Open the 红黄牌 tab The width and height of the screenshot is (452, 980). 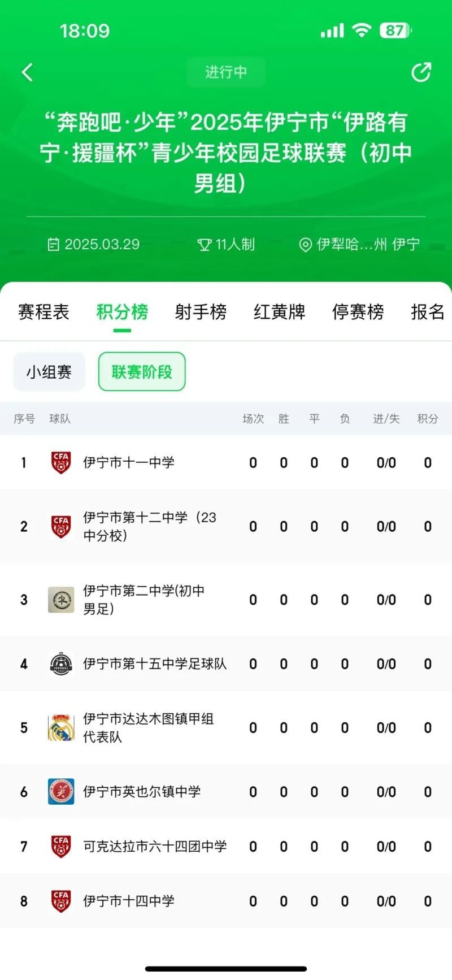[x=279, y=312]
